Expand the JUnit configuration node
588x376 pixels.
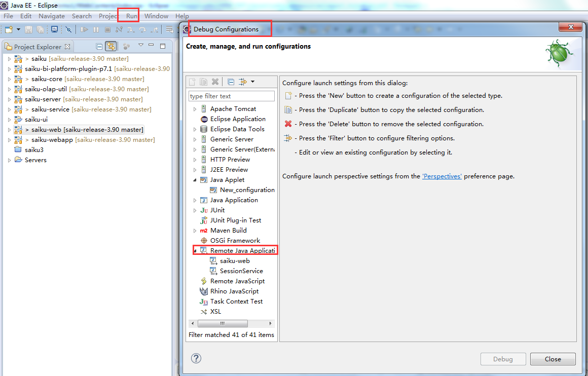click(195, 210)
